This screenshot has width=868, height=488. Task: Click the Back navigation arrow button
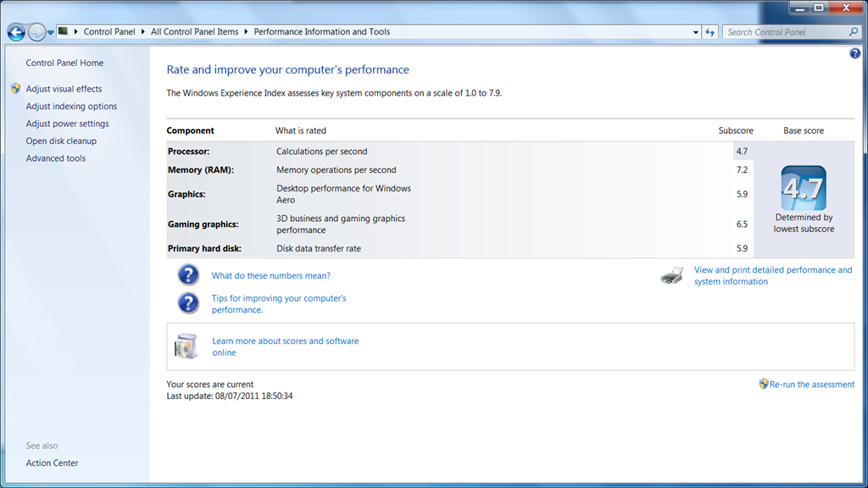[x=16, y=32]
